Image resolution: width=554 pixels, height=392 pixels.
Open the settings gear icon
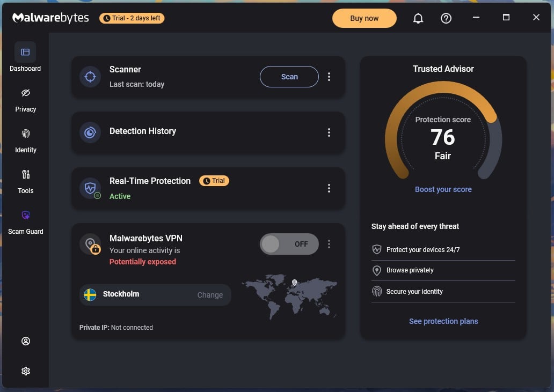pyautogui.click(x=25, y=371)
